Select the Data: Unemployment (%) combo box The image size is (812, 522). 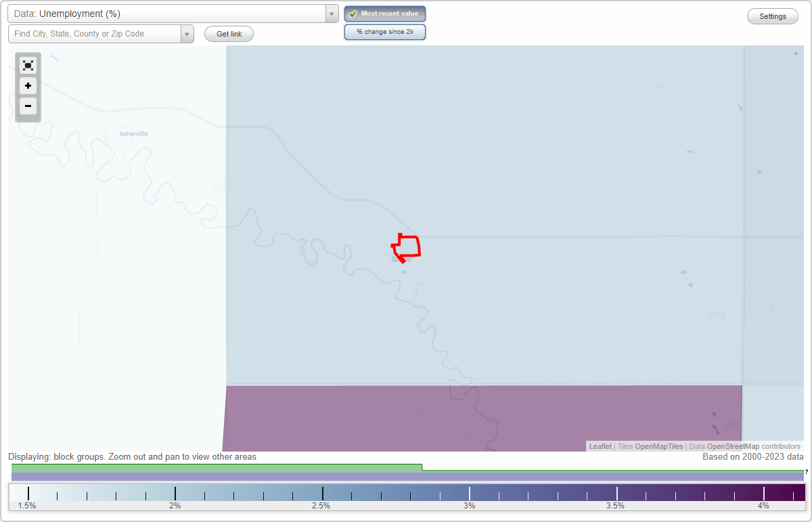pyautogui.click(x=173, y=14)
